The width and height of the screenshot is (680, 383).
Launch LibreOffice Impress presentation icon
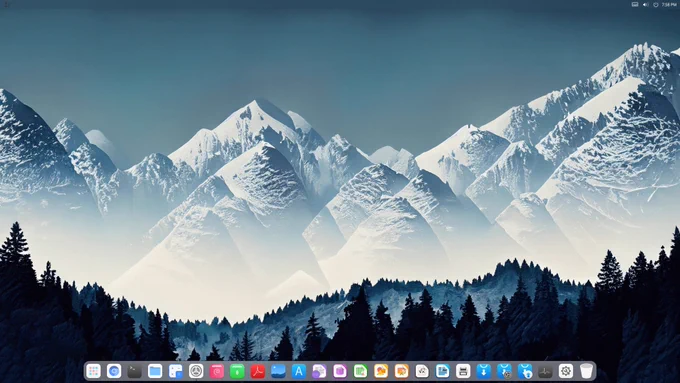pyautogui.click(x=402, y=371)
